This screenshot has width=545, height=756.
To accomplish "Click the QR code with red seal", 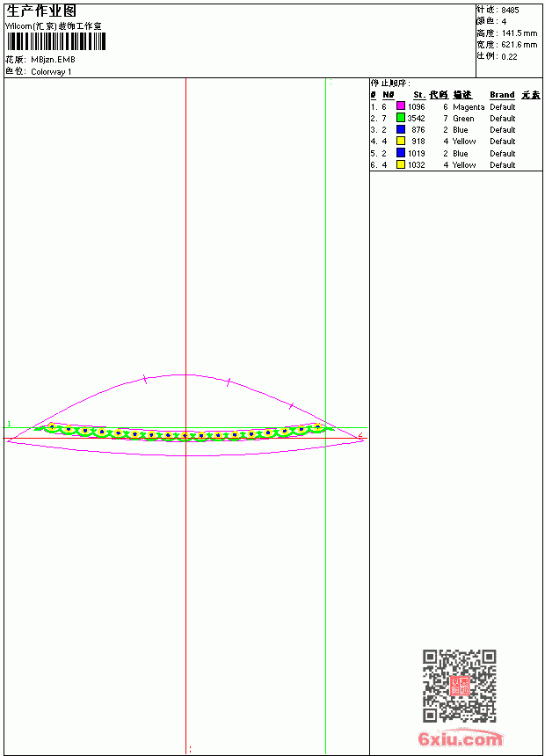I will coord(459,686).
